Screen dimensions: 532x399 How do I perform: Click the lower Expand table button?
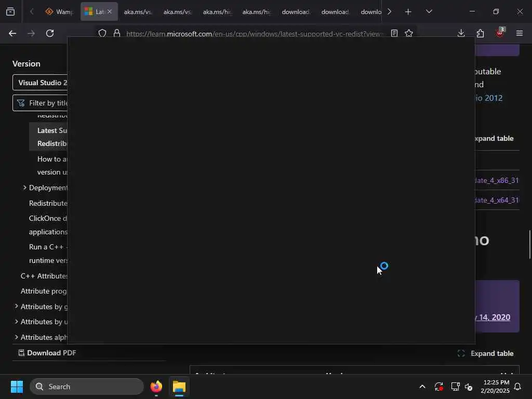(486, 353)
